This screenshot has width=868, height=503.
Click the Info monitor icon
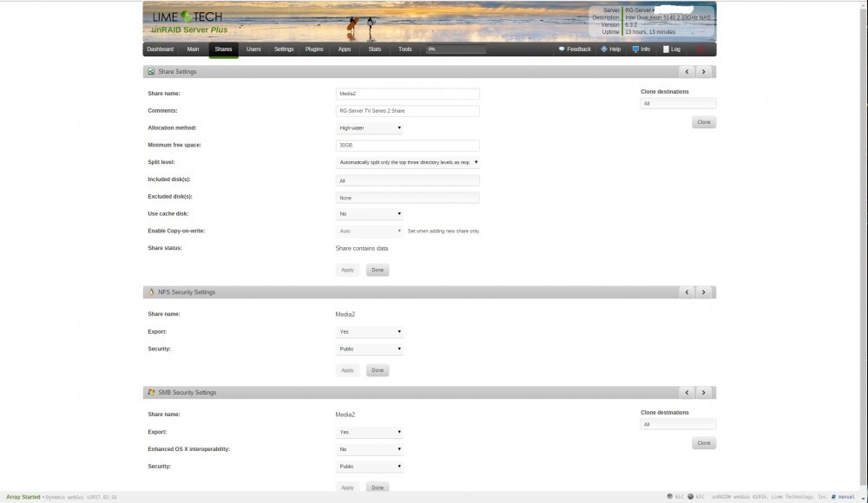pos(635,49)
